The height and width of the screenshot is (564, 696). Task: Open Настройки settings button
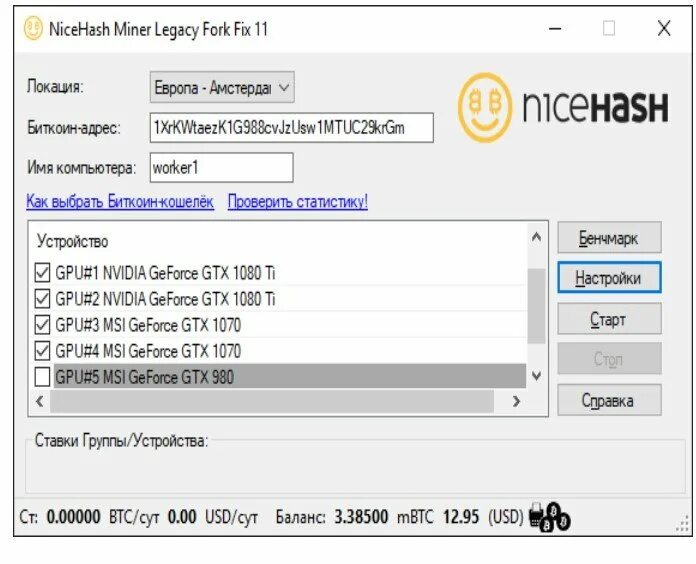(609, 278)
